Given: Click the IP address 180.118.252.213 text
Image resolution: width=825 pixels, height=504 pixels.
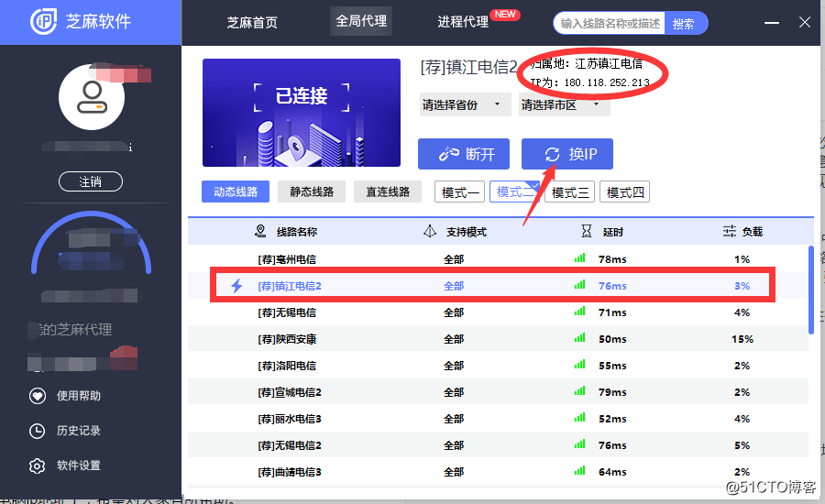Looking at the screenshot, I should pos(607,82).
